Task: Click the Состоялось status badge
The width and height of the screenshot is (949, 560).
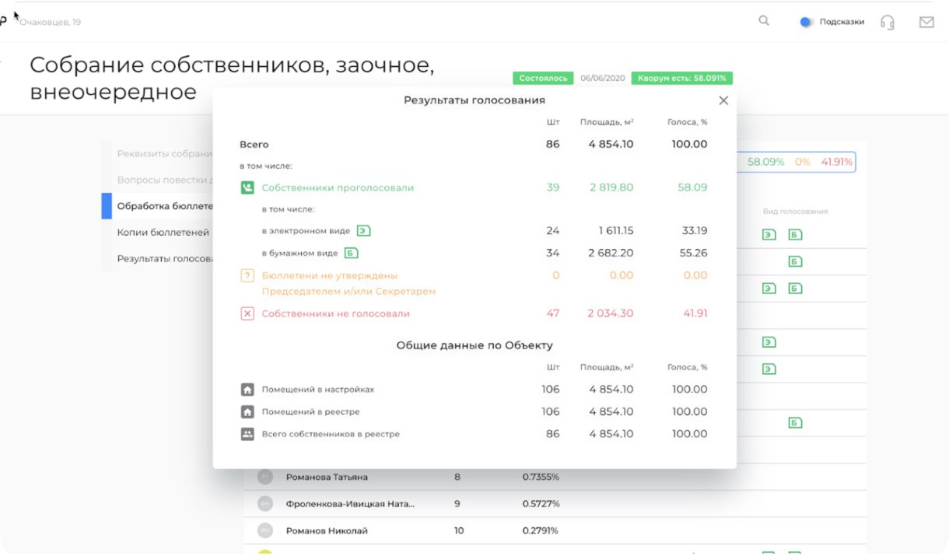Action: tap(543, 78)
